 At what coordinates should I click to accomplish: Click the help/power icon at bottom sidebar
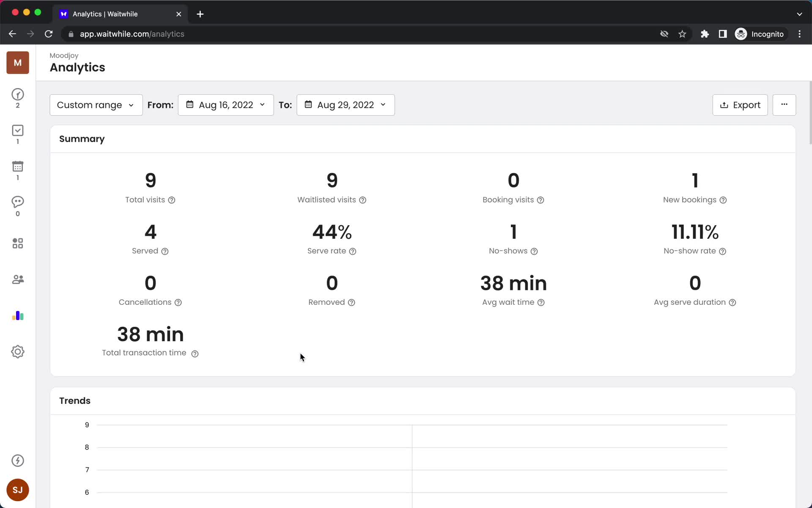pyautogui.click(x=17, y=461)
